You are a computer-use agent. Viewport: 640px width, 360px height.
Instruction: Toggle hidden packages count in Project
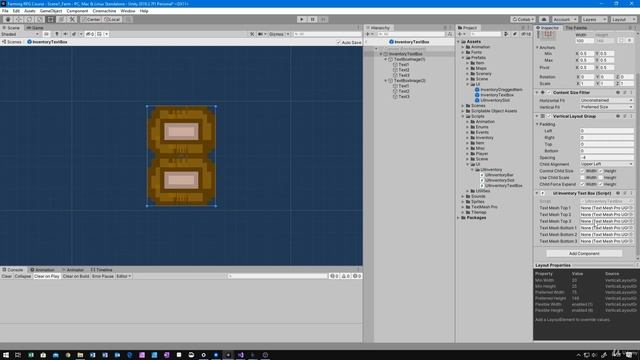(526, 34)
